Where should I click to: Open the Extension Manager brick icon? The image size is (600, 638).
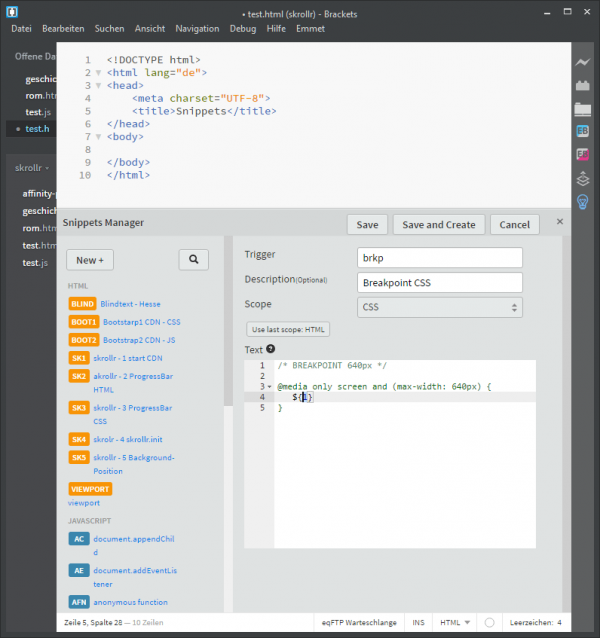(x=583, y=85)
